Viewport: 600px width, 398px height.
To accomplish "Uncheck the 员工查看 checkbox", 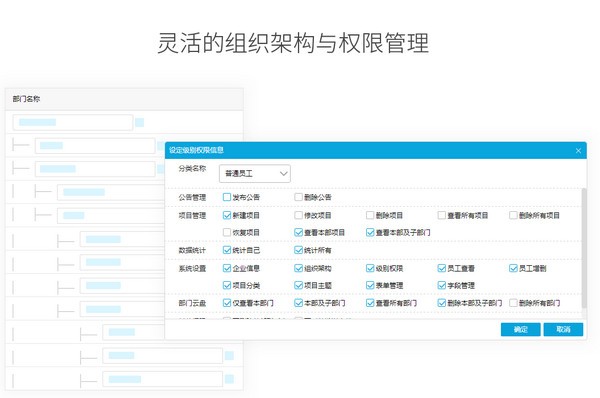I will pyautogui.click(x=441, y=268).
